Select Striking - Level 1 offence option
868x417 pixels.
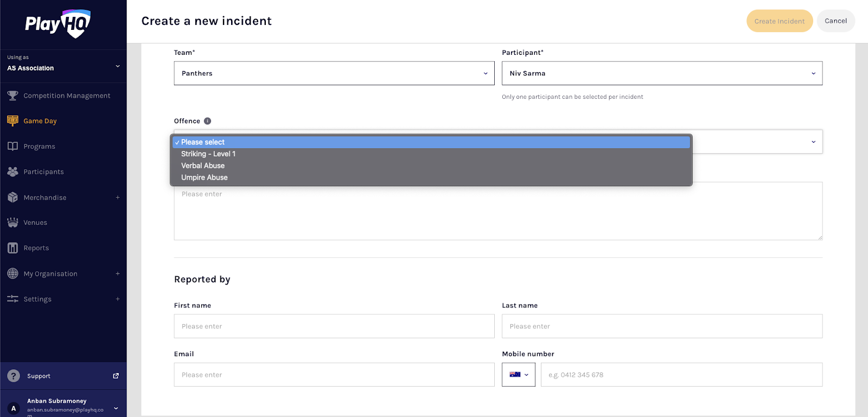tap(208, 154)
